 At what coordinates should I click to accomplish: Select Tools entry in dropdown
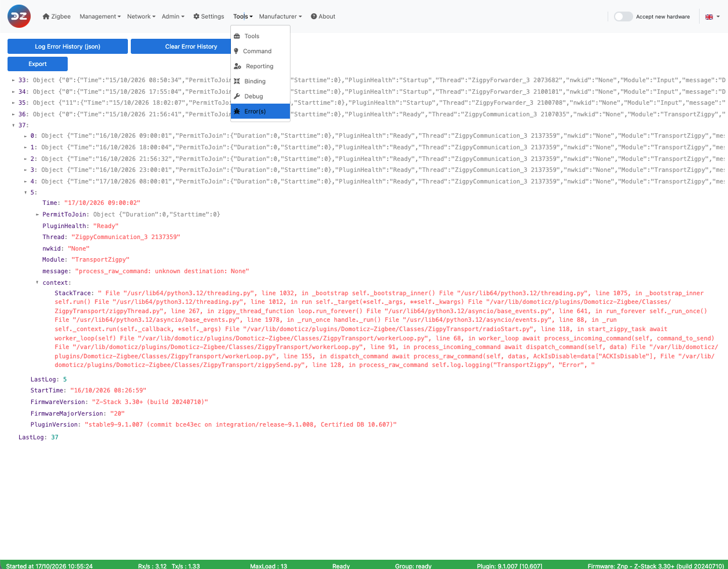(260, 36)
